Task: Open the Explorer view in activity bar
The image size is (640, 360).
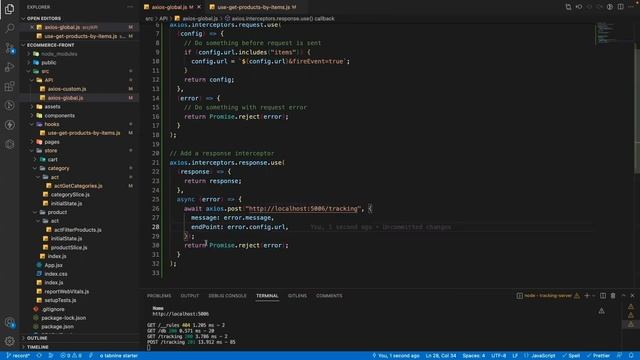Action: [x=9, y=9]
